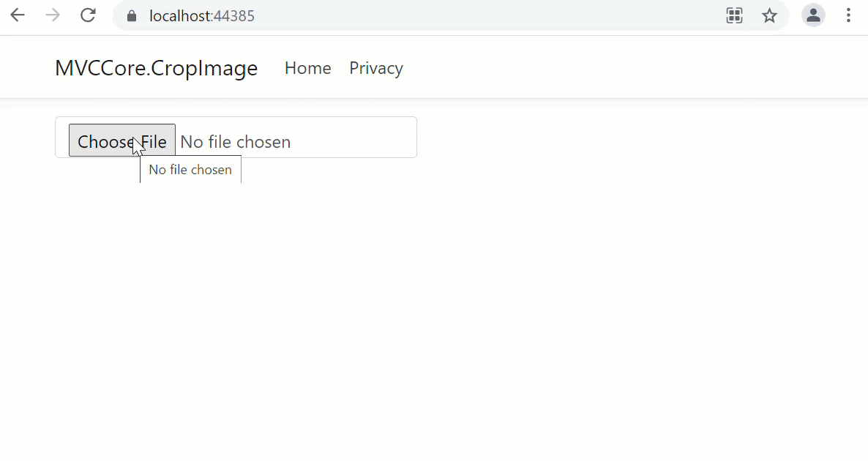868x461 pixels.
Task: Bookmark the page with the star icon
Action: click(x=769, y=15)
